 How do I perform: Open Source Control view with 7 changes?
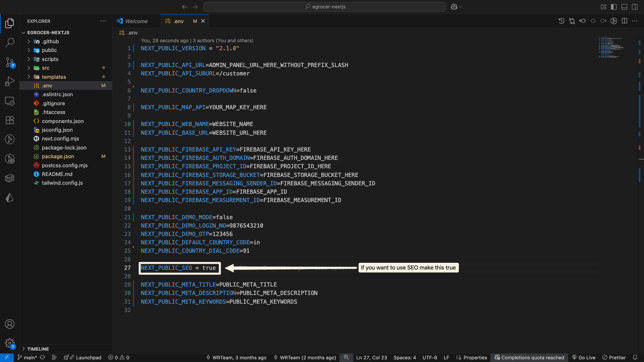point(10,62)
